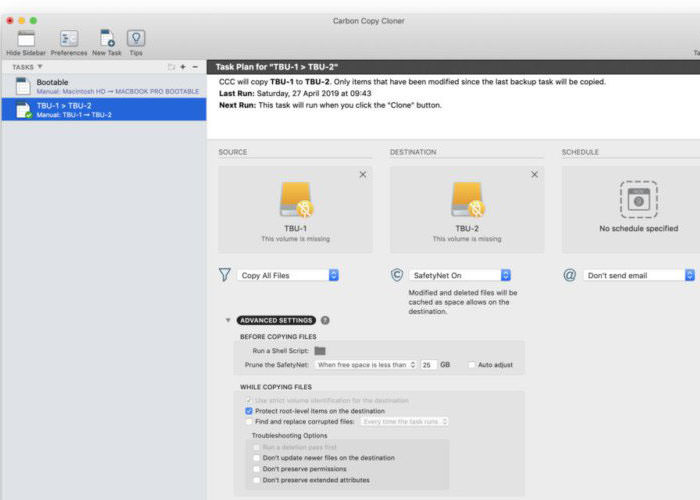Click the TBU-2 volume name label
This screenshot has width=700, height=500.
click(x=467, y=229)
